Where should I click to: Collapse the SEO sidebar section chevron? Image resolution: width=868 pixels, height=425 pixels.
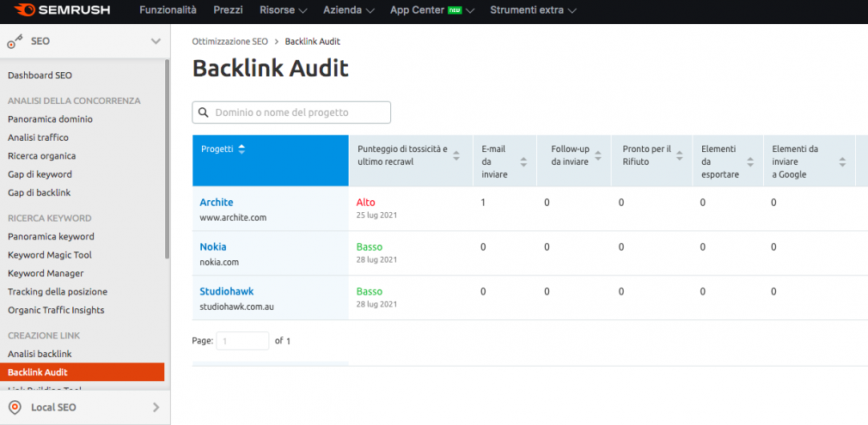pos(156,41)
